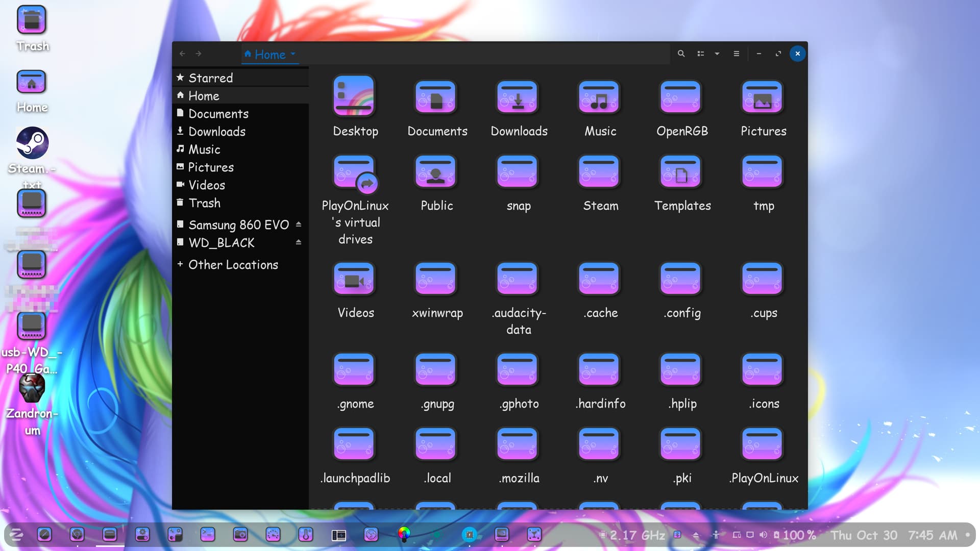Expand Other Locations in the sidebar

(x=233, y=265)
